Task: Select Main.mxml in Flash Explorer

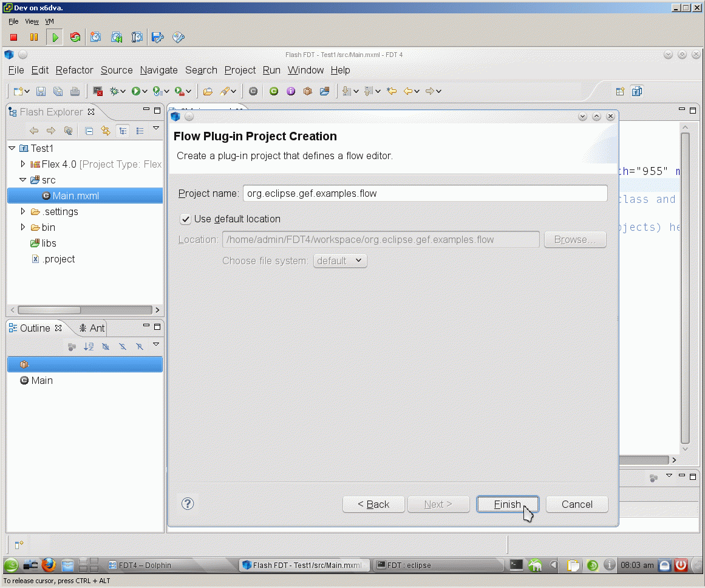Action: (x=86, y=196)
